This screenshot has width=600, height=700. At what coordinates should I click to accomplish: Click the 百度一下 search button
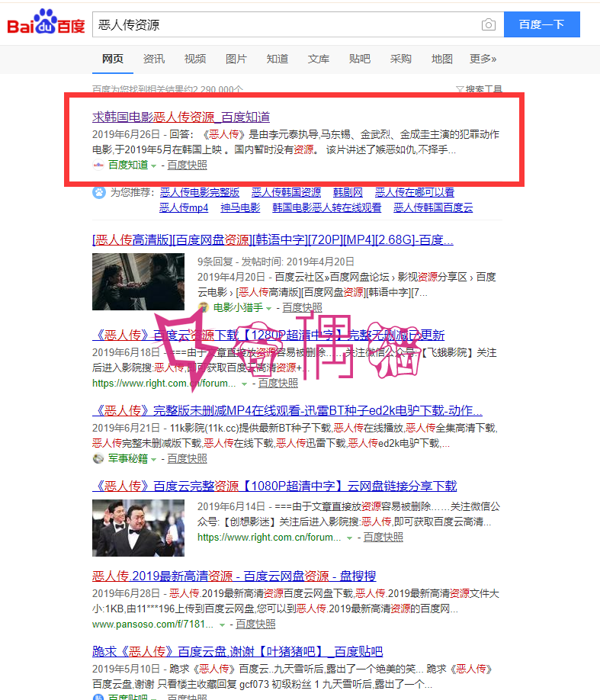pyautogui.click(x=541, y=24)
